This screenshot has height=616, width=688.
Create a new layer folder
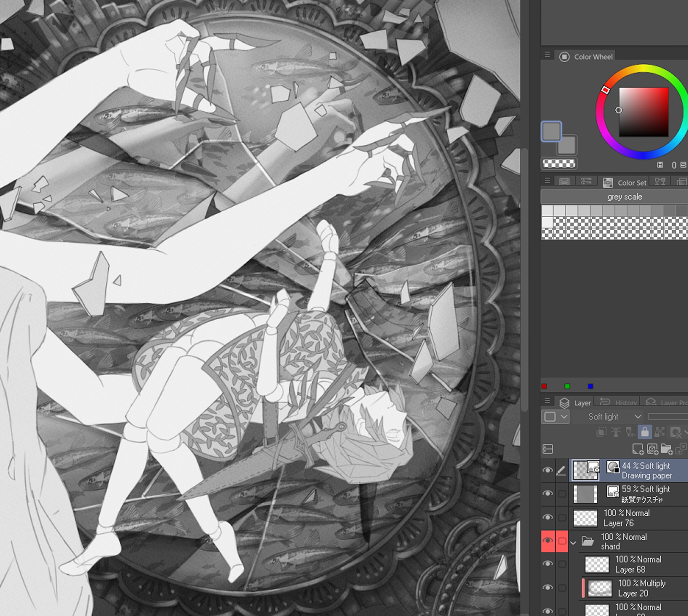pyautogui.click(x=667, y=449)
